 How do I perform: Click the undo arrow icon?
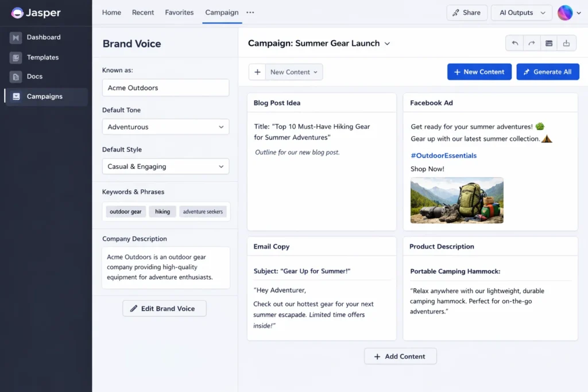[x=515, y=43]
